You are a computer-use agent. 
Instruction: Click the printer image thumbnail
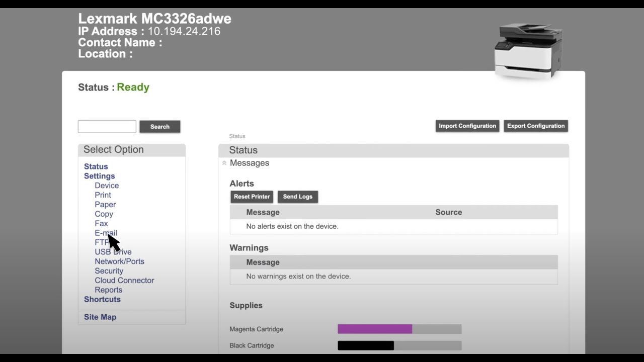(528, 51)
